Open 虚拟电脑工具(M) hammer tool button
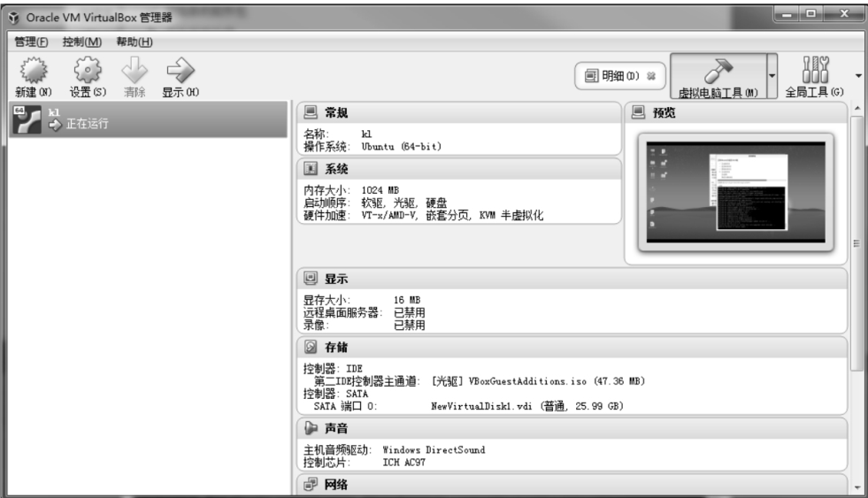The image size is (868, 498). pyautogui.click(x=718, y=76)
